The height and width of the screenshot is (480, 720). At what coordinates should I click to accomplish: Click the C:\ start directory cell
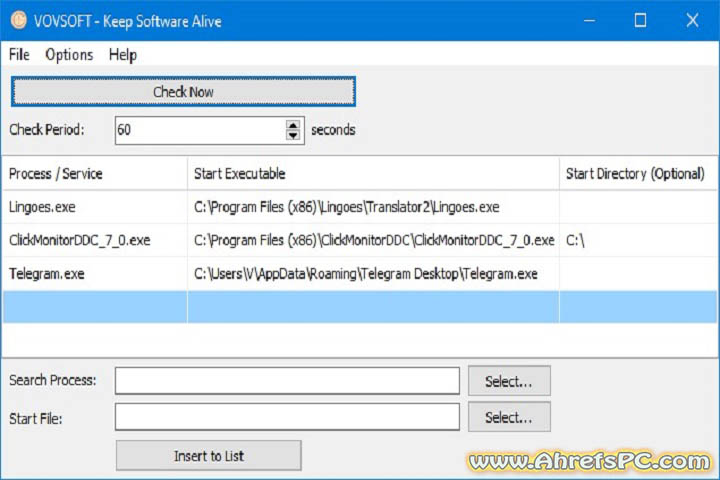[x=638, y=240]
